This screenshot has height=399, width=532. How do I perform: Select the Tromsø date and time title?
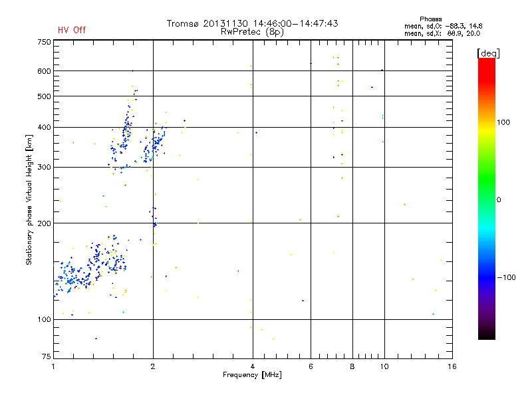252,23
